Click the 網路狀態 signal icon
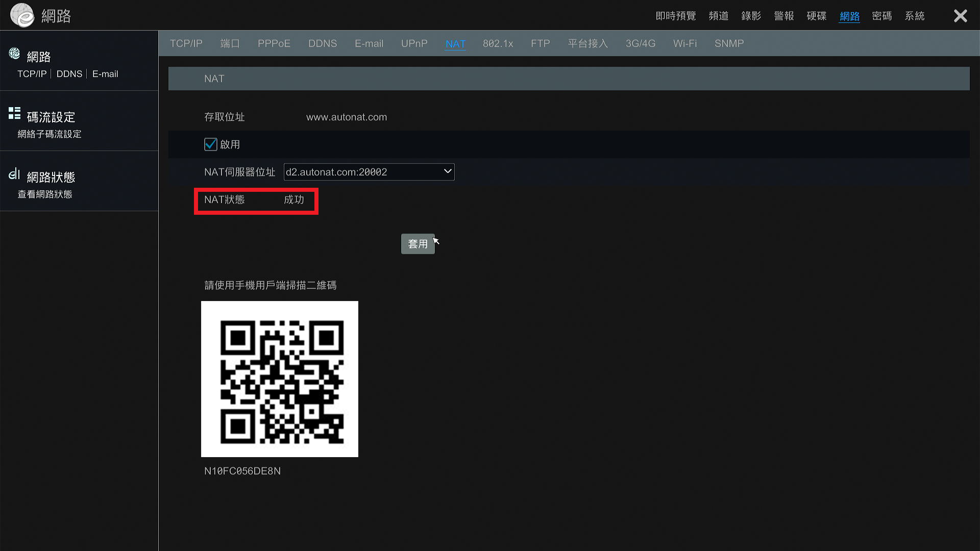 (x=14, y=174)
